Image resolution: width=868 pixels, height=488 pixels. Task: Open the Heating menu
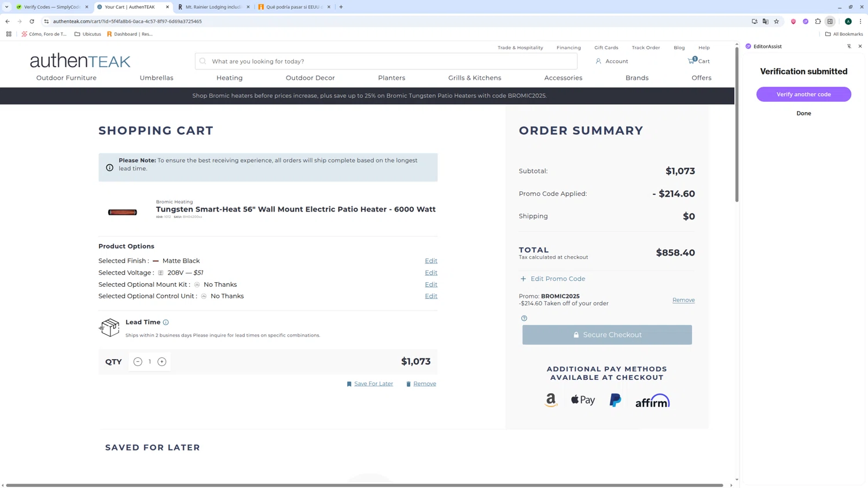click(230, 78)
